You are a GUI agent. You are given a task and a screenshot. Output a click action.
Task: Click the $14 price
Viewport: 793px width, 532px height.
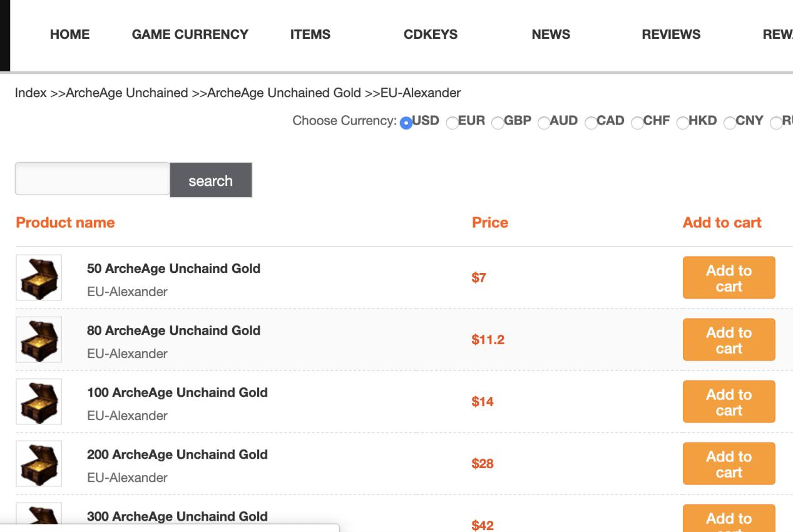tap(483, 402)
